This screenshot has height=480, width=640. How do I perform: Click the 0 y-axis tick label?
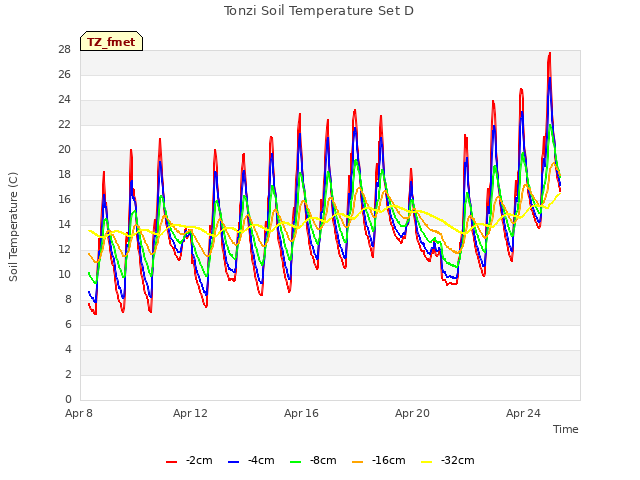point(68,399)
